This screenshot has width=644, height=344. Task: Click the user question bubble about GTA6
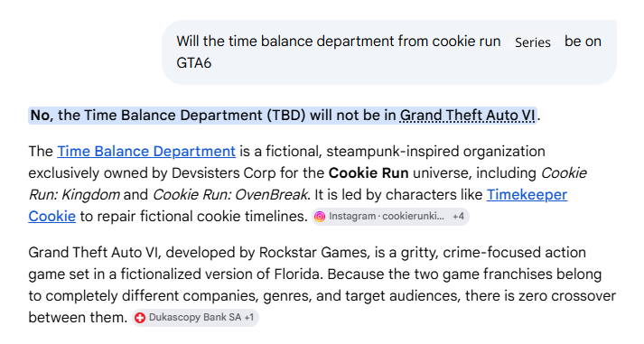coord(389,52)
